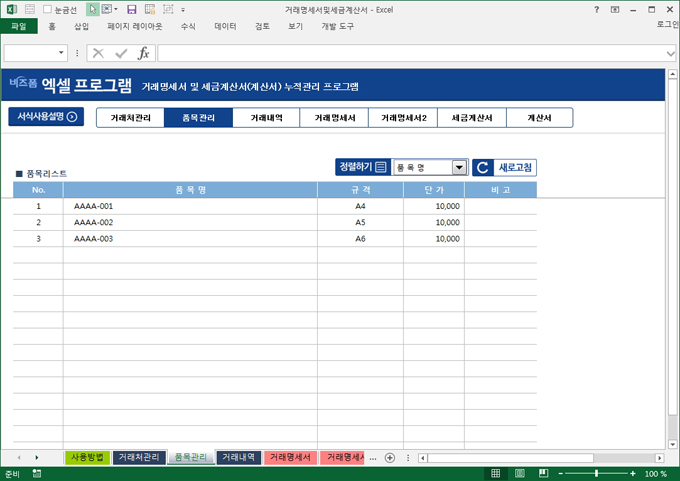Click the 정렬하기 sort list icon
This screenshot has height=481, width=680.
[x=380, y=167]
